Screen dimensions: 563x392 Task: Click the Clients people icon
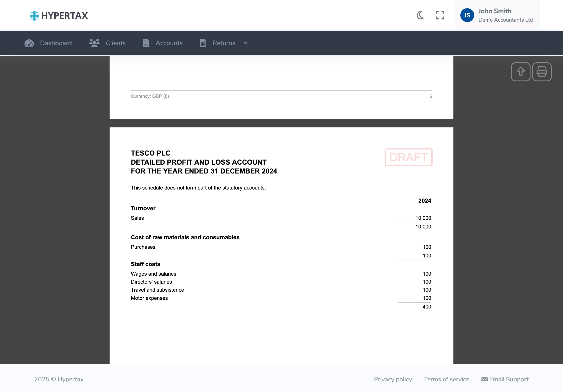click(94, 43)
